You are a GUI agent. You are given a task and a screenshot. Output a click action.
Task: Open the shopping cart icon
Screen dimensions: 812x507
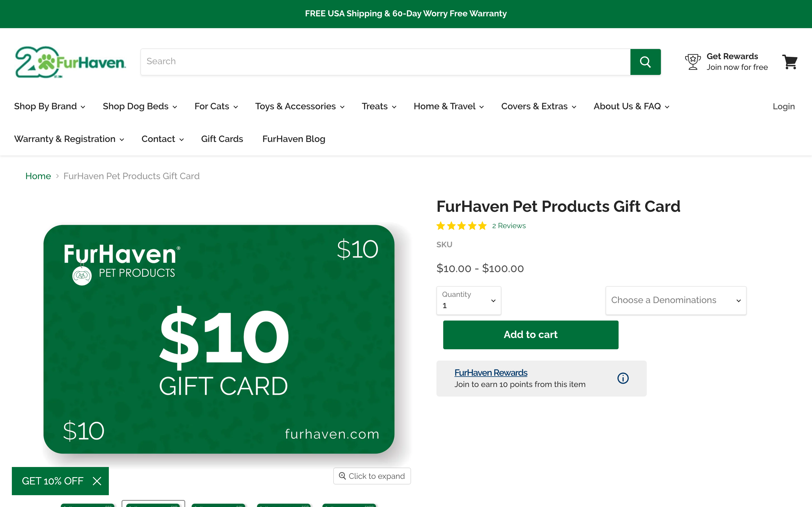789,62
